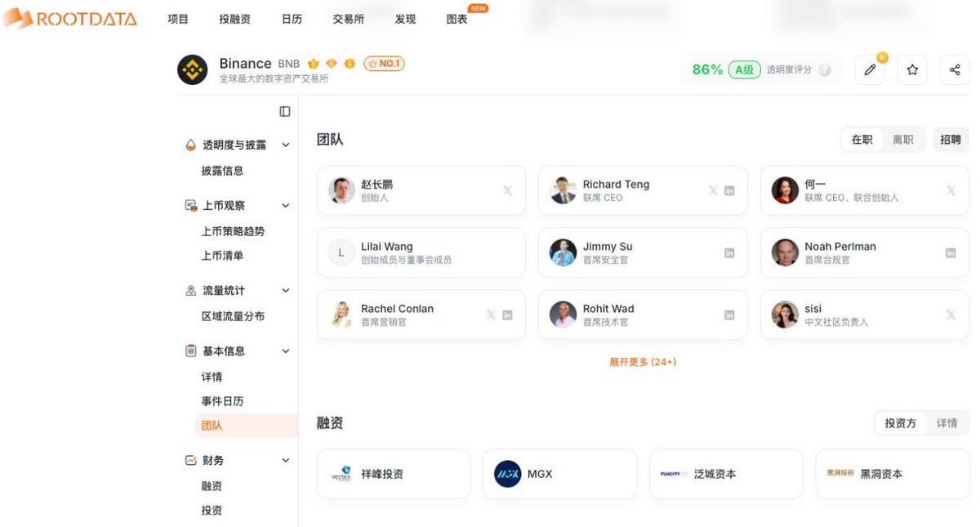Open the 项目 nav menu

(x=178, y=19)
